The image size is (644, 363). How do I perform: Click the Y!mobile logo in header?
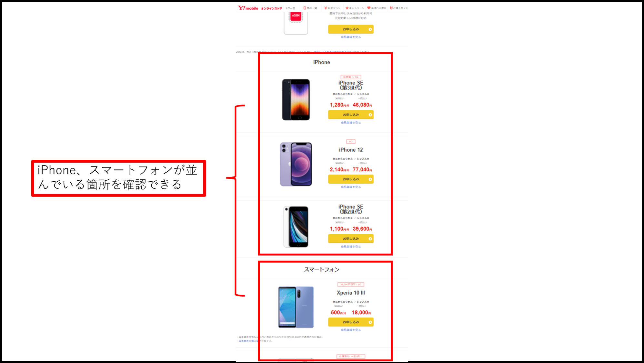point(248,8)
